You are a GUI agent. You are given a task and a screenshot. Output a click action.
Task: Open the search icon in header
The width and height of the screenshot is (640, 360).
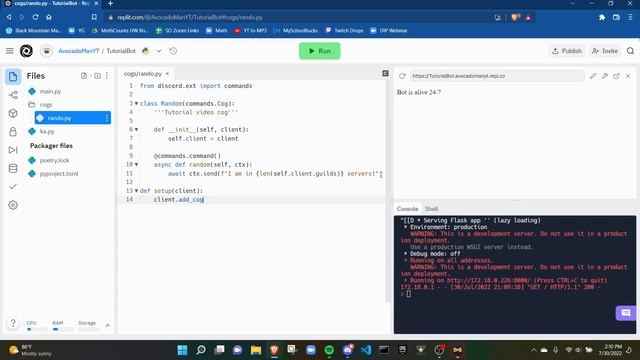631,51
